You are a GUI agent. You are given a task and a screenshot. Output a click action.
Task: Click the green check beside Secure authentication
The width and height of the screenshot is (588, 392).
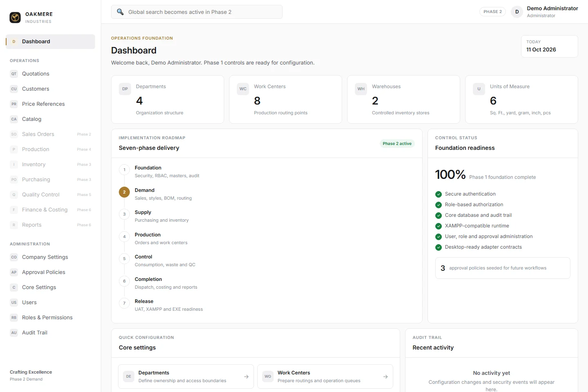click(439, 194)
